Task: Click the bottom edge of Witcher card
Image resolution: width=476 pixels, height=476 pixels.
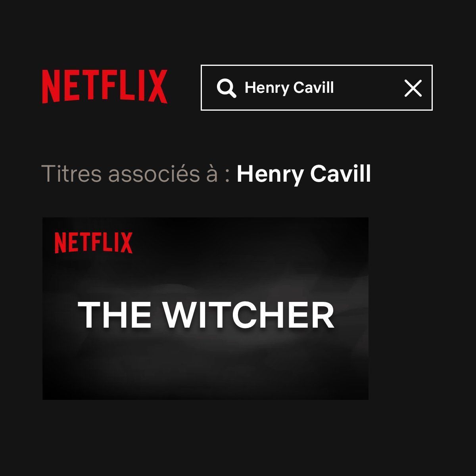Action: (x=205, y=397)
